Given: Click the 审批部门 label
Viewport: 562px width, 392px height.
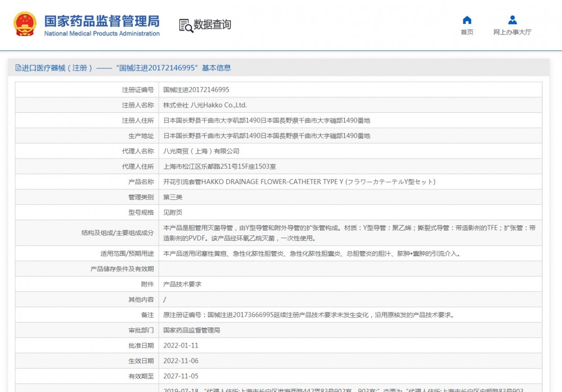Looking at the screenshot, I should point(141,330).
